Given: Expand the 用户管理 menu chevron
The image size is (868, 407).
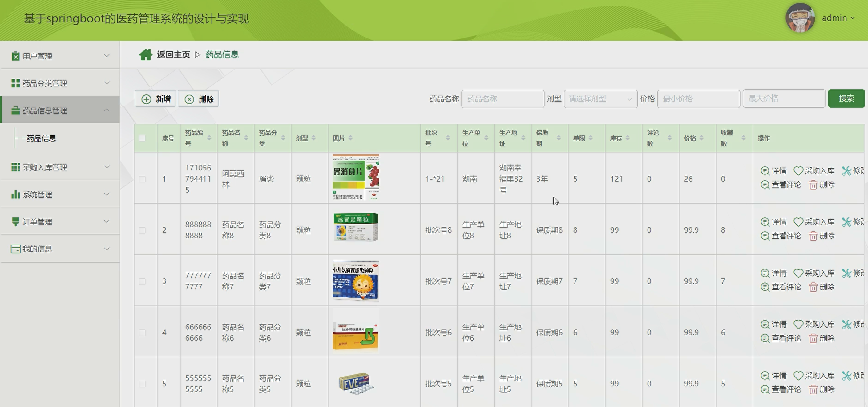Looking at the screenshot, I should point(107,56).
